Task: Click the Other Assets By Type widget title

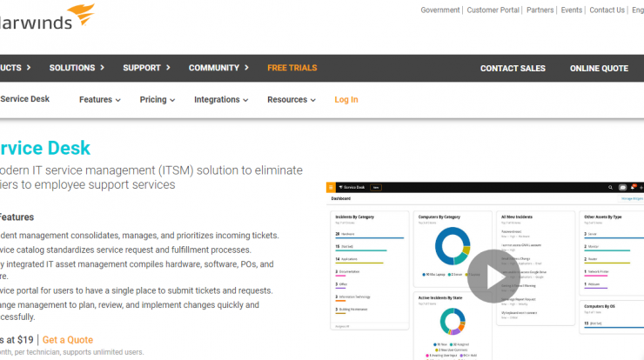Action: pyautogui.click(x=603, y=217)
